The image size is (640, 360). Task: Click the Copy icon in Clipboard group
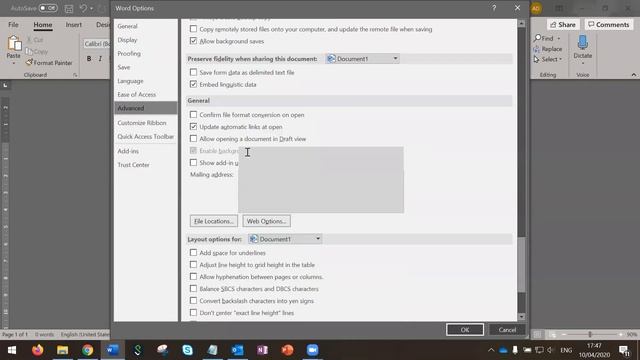point(29,51)
